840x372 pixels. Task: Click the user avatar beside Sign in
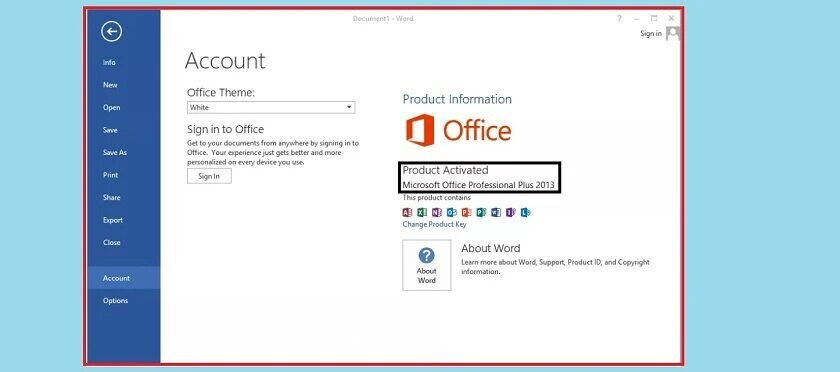(x=672, y=33)
